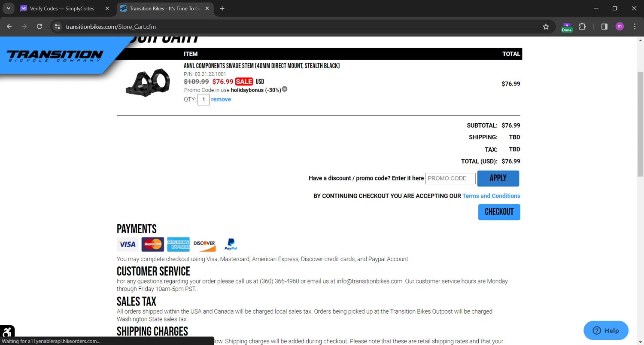Click the SUBTOTAL label

[482, 125]
